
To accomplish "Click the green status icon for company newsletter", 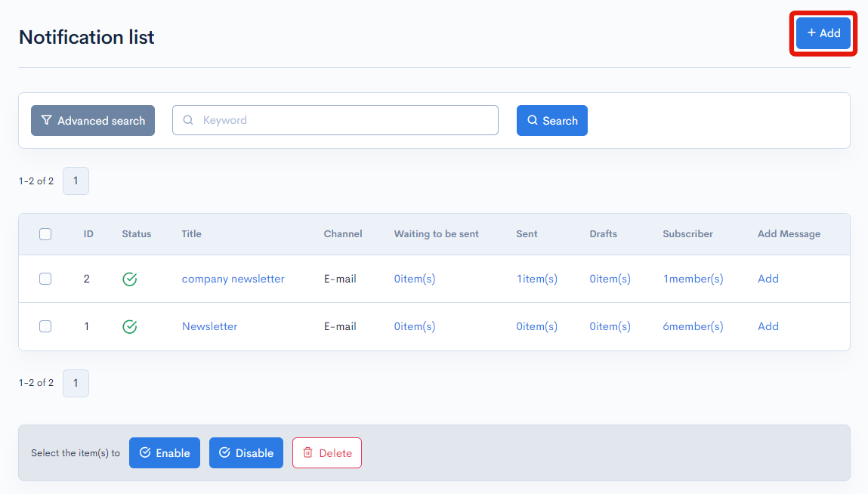I will coord(129,279).
